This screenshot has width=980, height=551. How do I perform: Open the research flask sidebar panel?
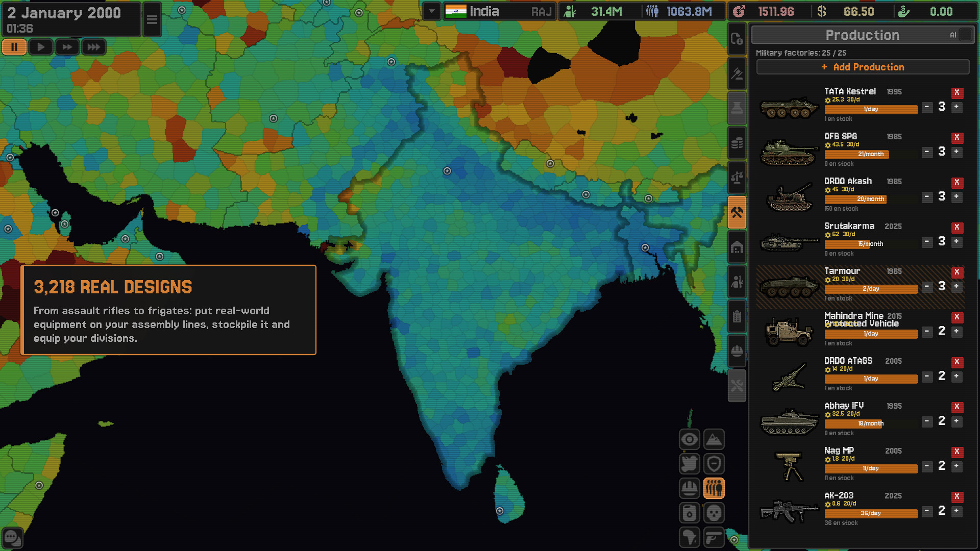(x=737, y=108)
